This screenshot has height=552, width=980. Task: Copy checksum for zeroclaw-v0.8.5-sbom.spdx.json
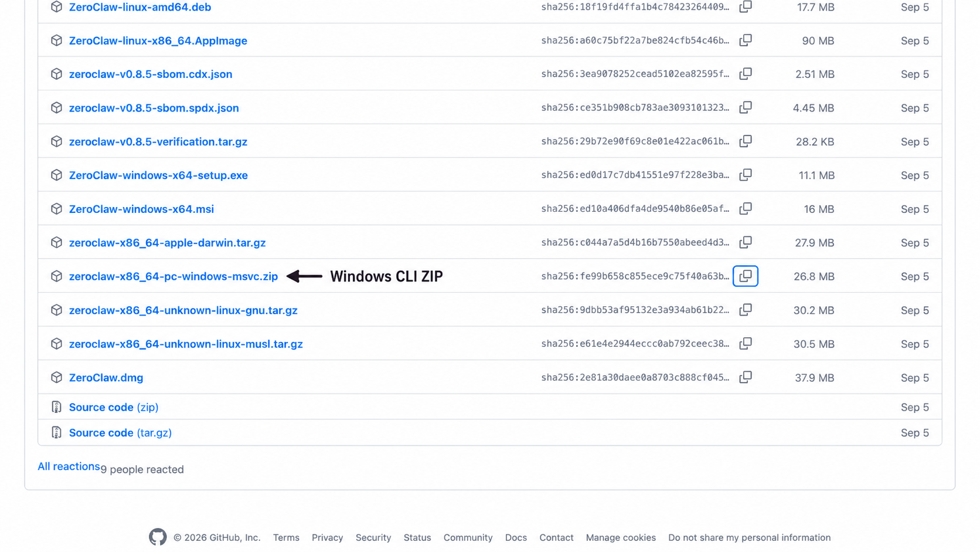click(745, 108)
